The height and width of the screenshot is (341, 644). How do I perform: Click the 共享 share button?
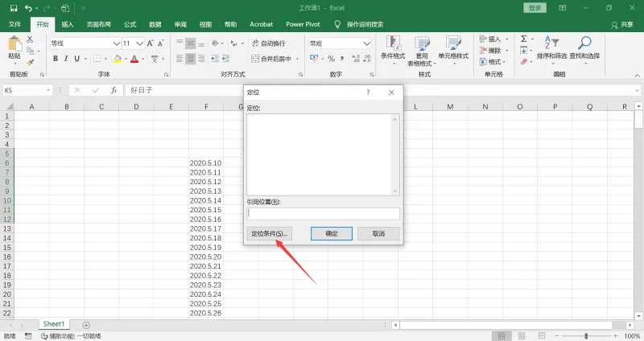(622, 25)
